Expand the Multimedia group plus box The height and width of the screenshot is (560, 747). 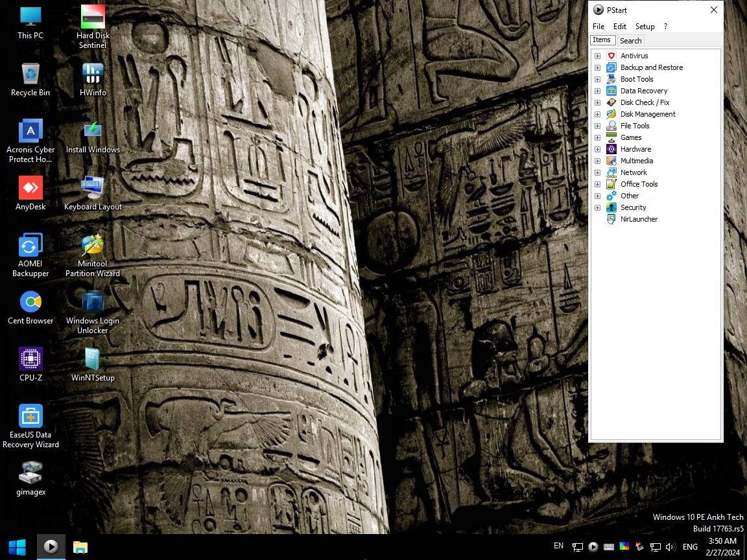coord(597,161)
